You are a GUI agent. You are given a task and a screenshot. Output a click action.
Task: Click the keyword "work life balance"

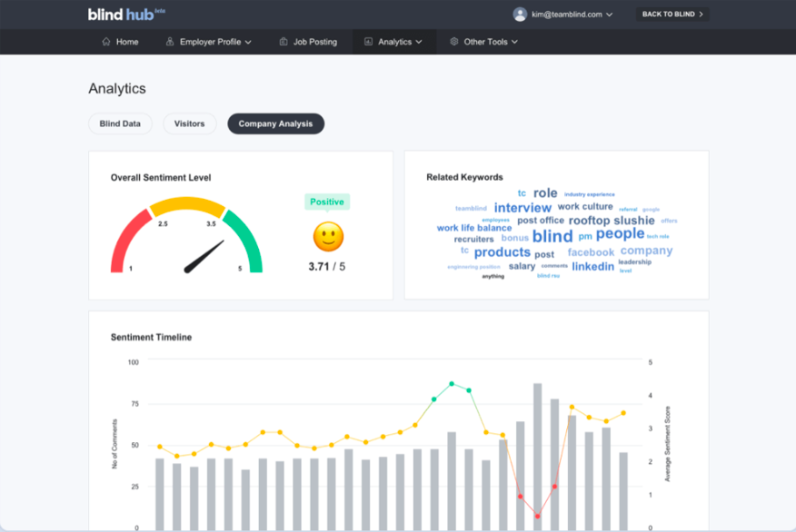(474, 228)
